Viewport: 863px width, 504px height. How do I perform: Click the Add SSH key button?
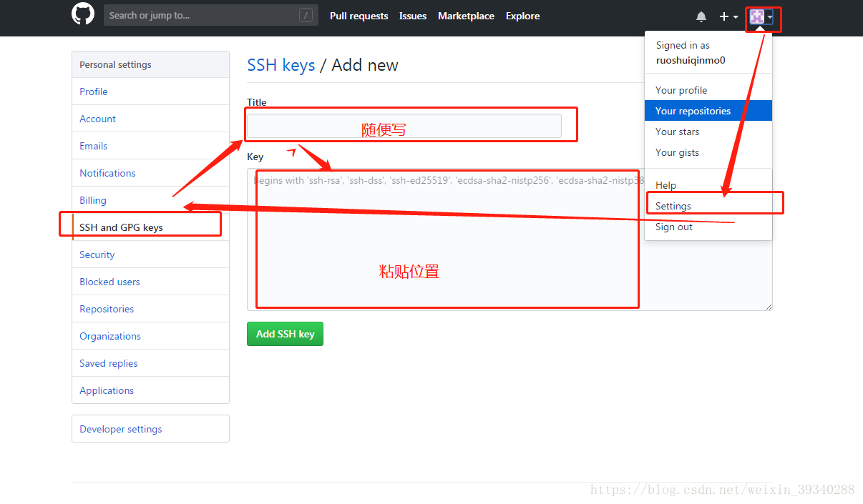coord(285,334)
